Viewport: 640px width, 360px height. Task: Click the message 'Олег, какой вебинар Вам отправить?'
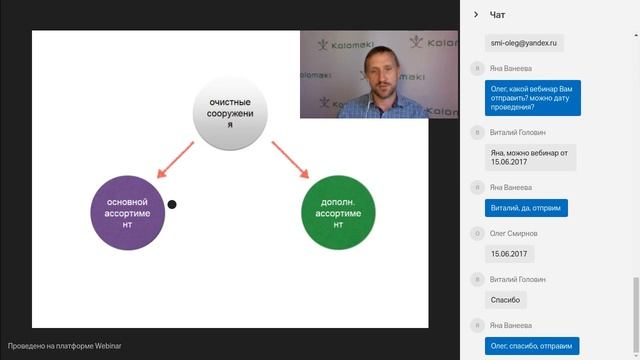click(533, 98)
